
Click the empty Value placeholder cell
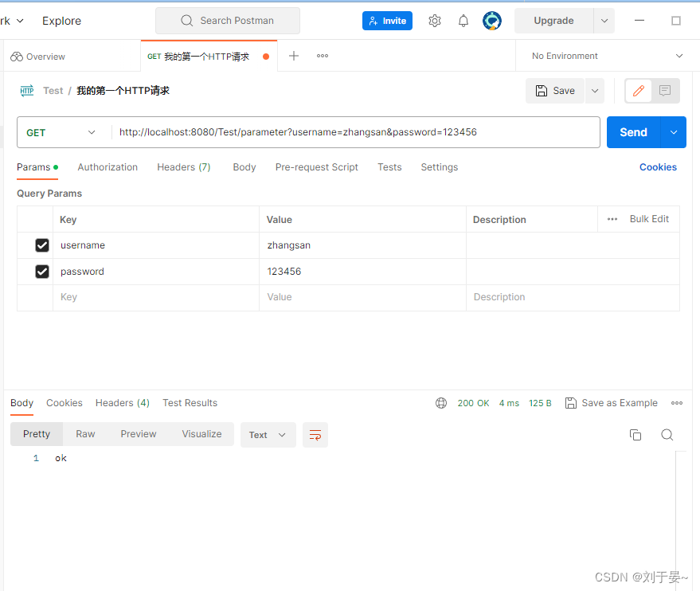click(x=362, y=297)
